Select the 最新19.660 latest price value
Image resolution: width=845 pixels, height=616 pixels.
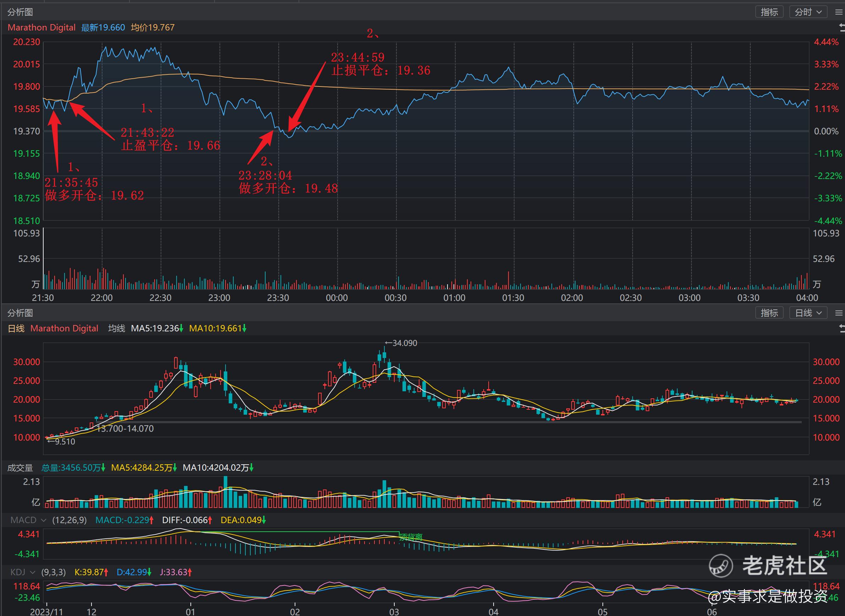[x=103, y=28]
